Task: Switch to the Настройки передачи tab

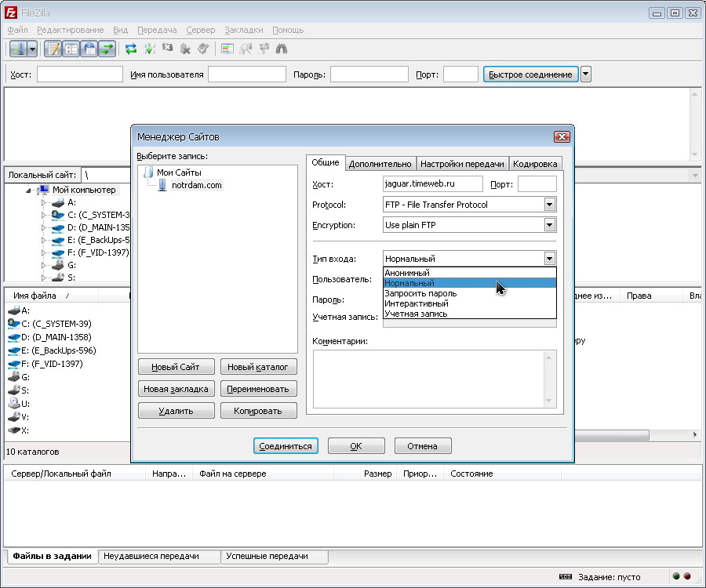Action: 462,164
